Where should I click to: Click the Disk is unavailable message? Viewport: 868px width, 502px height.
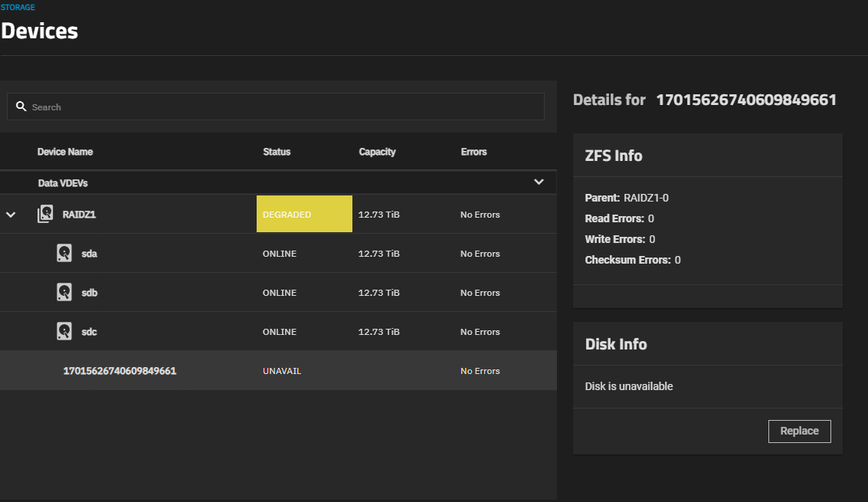pos(629,386)
